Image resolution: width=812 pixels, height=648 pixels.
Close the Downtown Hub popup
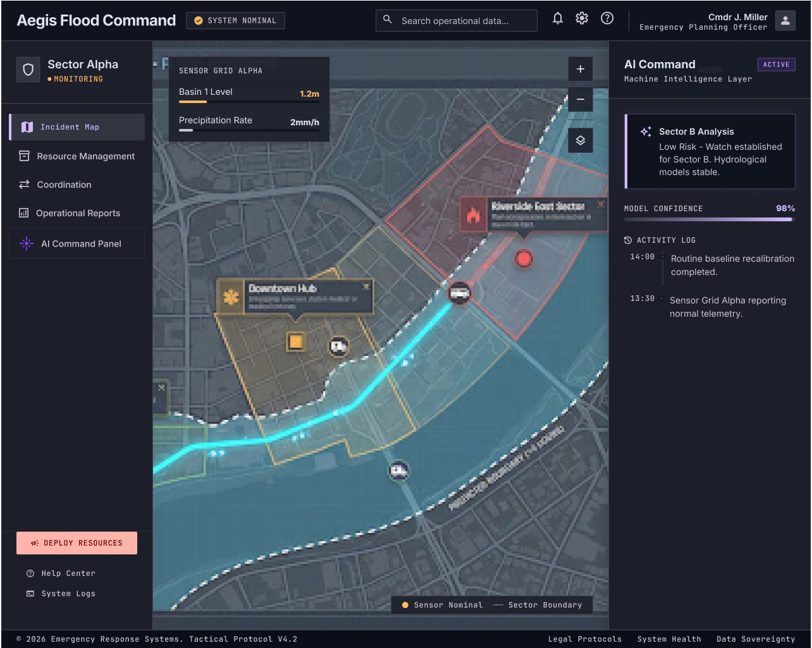coord(366,286)
